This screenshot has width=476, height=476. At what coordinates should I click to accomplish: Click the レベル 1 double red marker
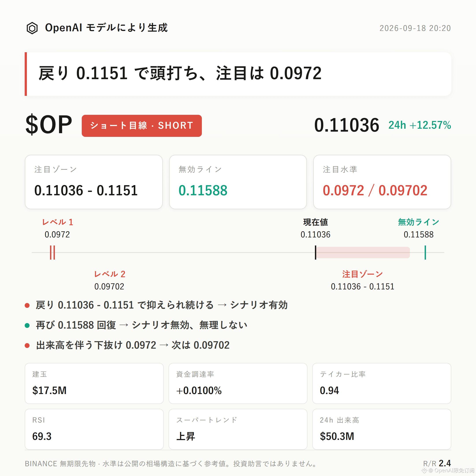(52, 253)
